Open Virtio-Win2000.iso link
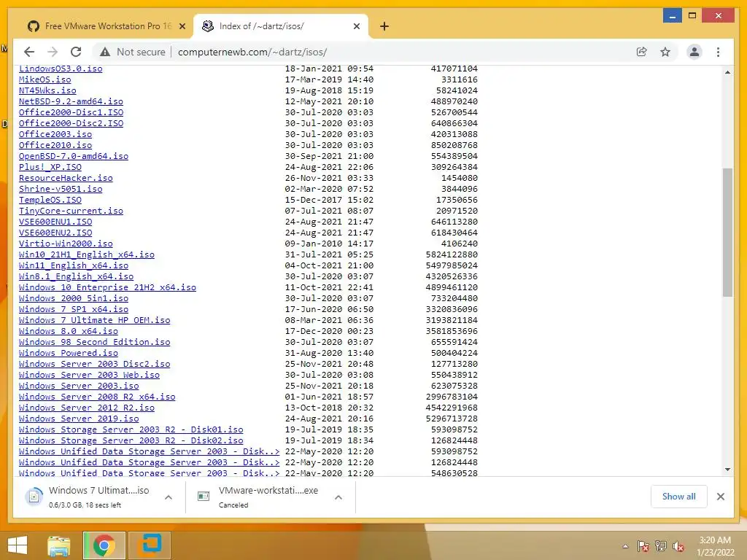 click(x=66, y=244)
